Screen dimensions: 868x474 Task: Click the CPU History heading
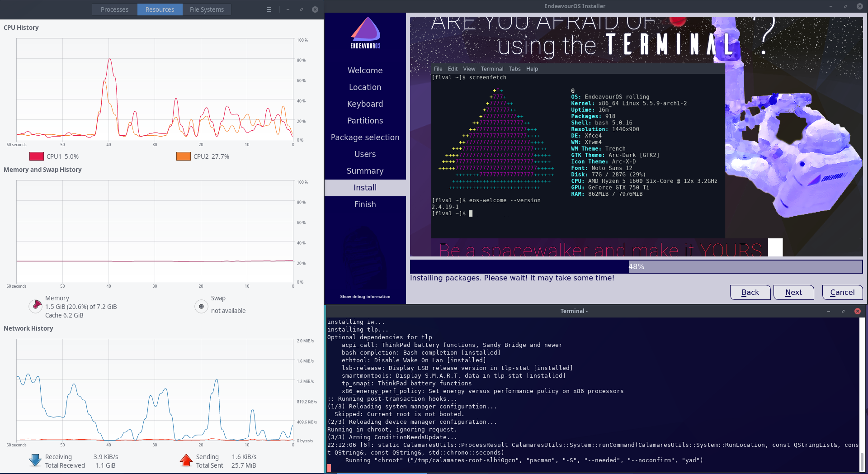21,28
